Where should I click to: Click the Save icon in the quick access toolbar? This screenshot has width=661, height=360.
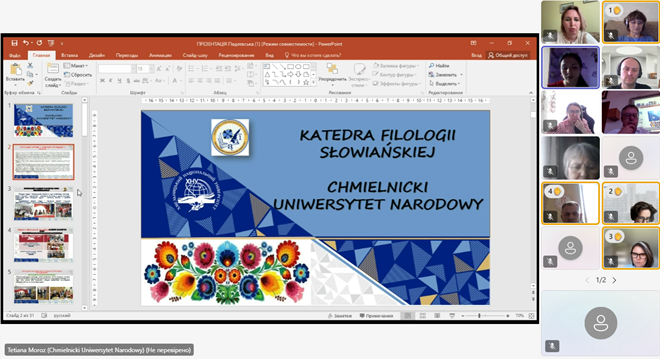(x=14, y=43)
